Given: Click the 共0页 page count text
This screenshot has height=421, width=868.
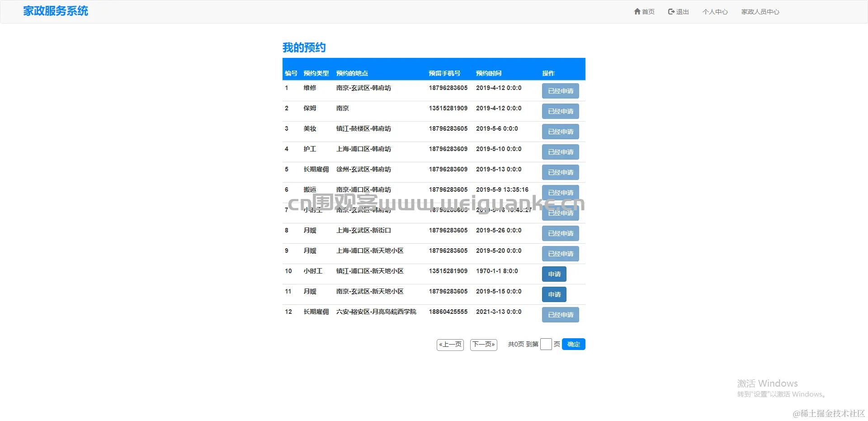Looking at the screenshot, I should click(x=516, y=344).
